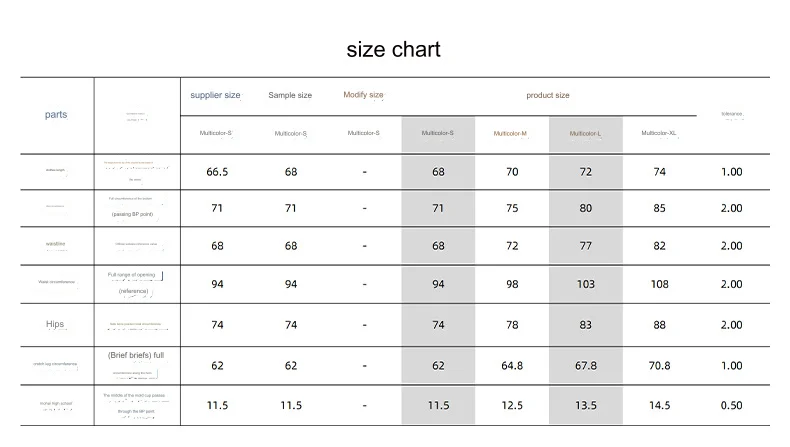
Task: Select the 'parts' header cell
Action: tap(56, 114)
